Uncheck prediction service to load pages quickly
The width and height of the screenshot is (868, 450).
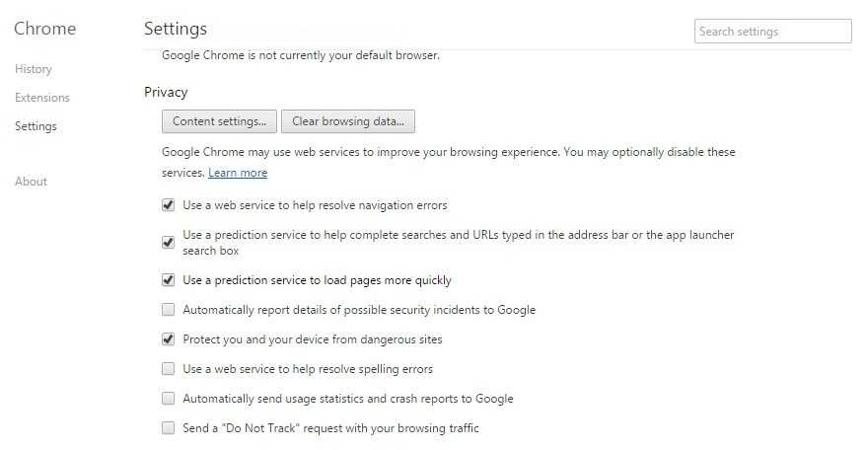[x=168, y=280]
